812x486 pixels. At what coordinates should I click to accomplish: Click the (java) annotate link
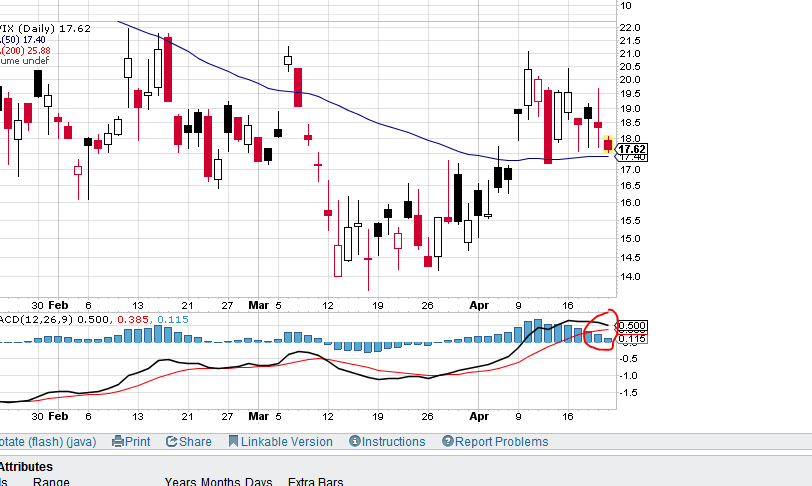click(81, 442)
